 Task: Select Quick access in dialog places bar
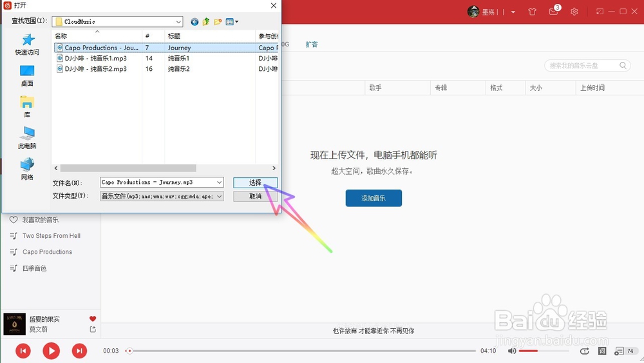click(x=27, y=44)
